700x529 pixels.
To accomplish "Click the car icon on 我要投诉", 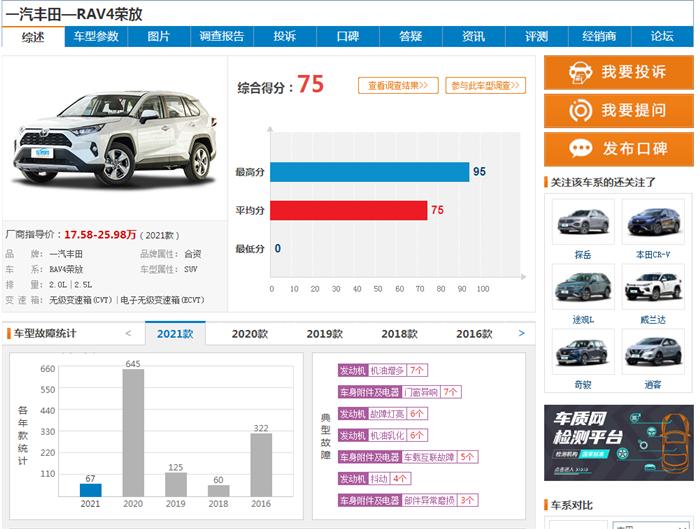I will point(580,72).
